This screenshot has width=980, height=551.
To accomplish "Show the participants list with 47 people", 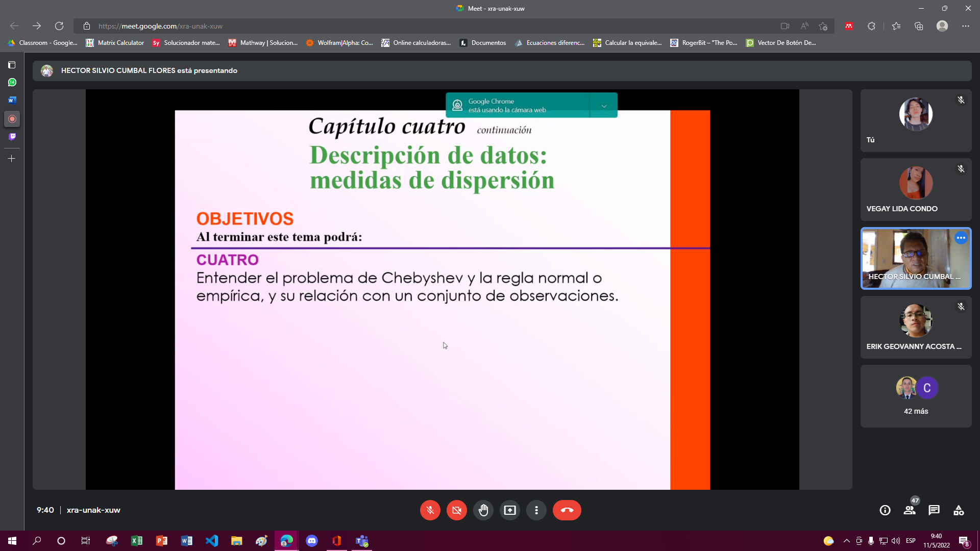I will 910,510.
